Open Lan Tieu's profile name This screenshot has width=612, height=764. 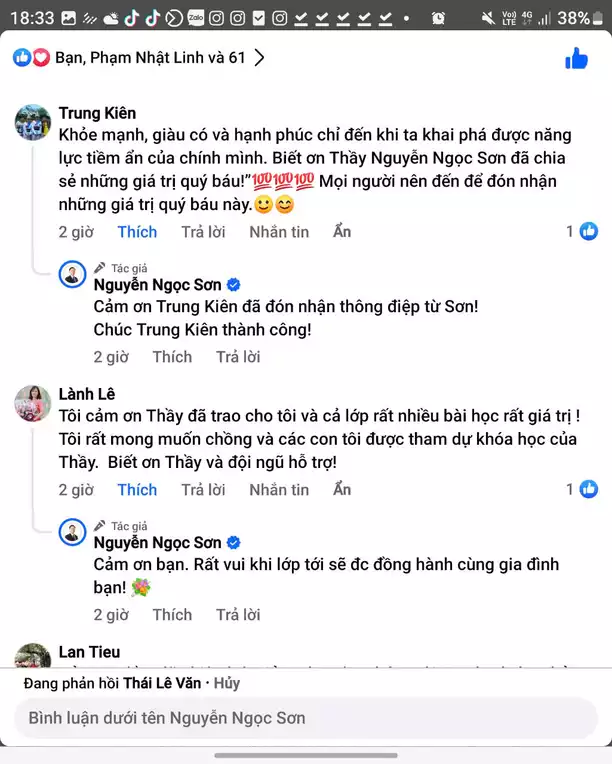click(x=89, y=652)
